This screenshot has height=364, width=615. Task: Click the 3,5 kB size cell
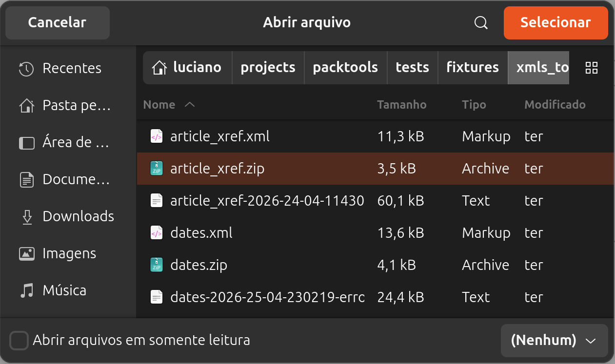click(x=397, y=169)
